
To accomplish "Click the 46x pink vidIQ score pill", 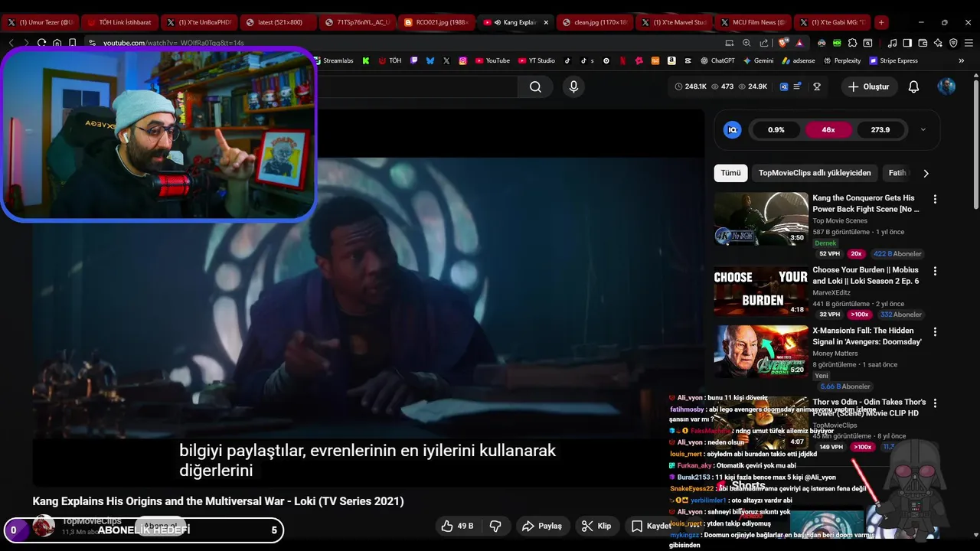I will click(x=828, y=130).
